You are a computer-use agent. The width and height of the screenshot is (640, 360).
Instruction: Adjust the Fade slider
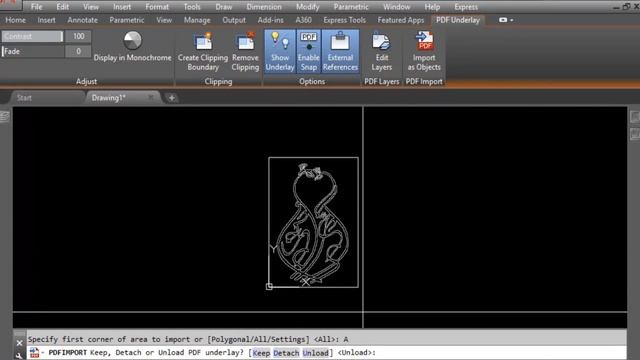click(x=33, y=51)
